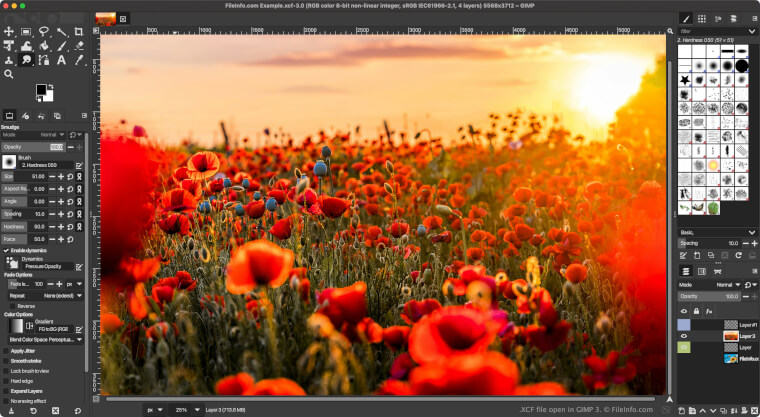Select the Rectangle Select tool
This screenshot has height=417, width=760.
click(x=26, y=32)
